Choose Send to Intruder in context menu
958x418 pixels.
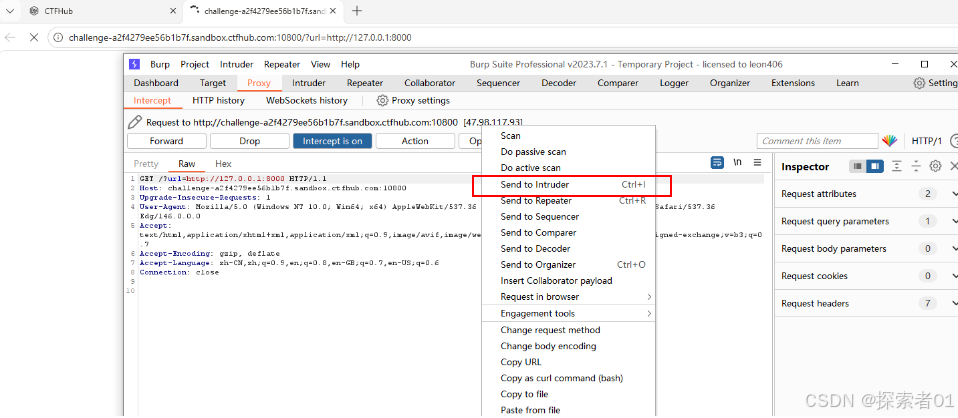pos(569,185)
